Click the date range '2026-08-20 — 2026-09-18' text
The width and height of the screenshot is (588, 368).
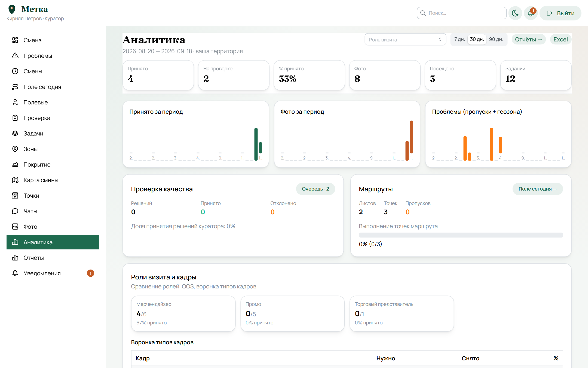point(157,51)
